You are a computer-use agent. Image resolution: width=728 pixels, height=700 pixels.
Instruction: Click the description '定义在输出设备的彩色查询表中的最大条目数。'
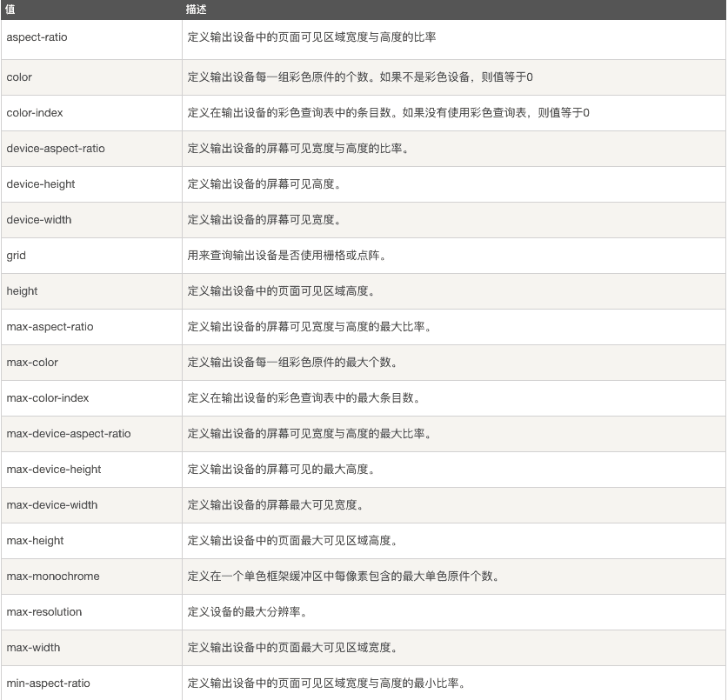[x=304, y=398]
